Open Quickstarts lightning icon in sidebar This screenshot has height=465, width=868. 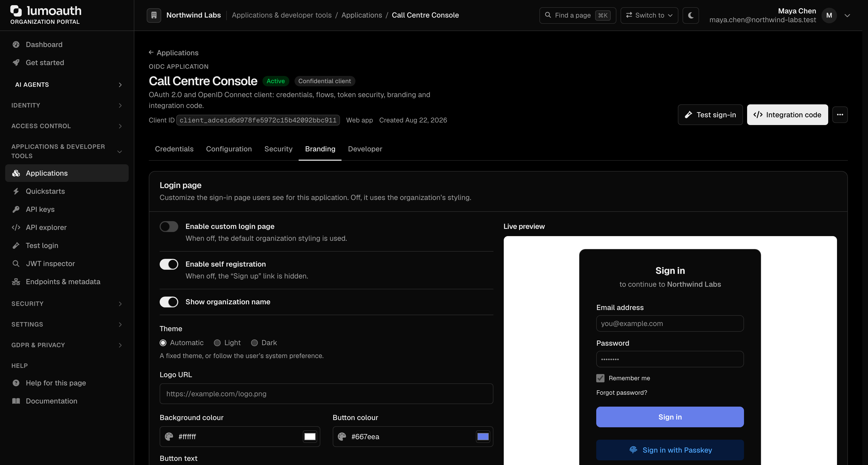(x=16, y=191)
